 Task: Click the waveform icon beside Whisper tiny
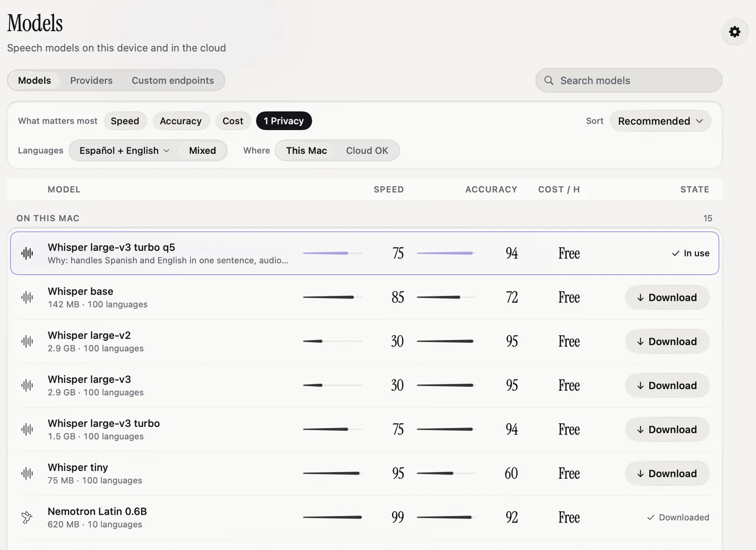click(27, 473)
